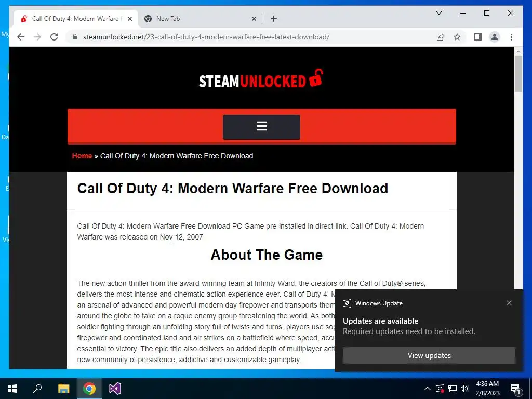Minimize the Chrome window
This screenshot has width=532, height=399.
coord(463,13)
